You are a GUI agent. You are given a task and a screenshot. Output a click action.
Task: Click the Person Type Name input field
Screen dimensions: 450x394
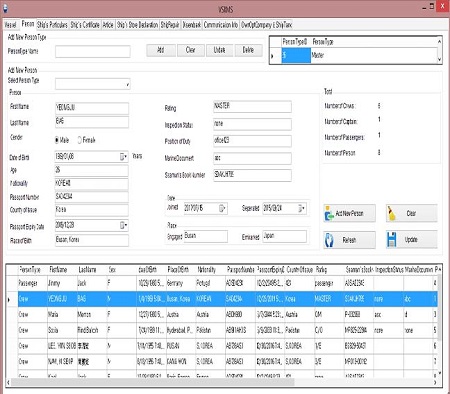coord(93,51)
